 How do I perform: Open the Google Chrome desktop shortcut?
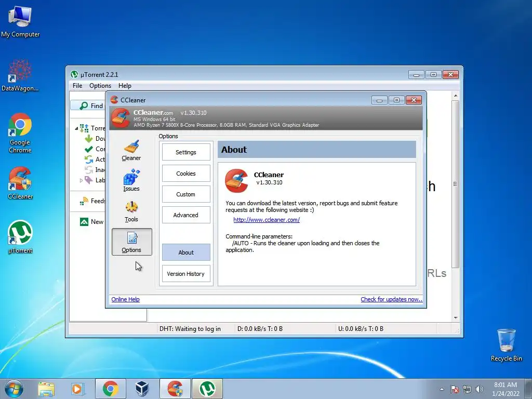(20, 134)
